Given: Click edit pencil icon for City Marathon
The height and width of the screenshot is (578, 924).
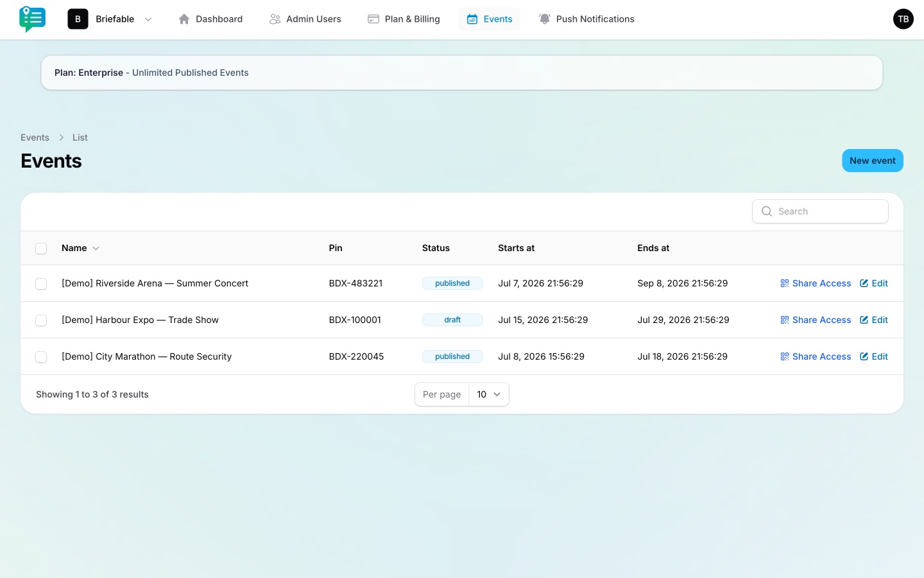Looking at the screenshot, I should [x=864, y=356].
